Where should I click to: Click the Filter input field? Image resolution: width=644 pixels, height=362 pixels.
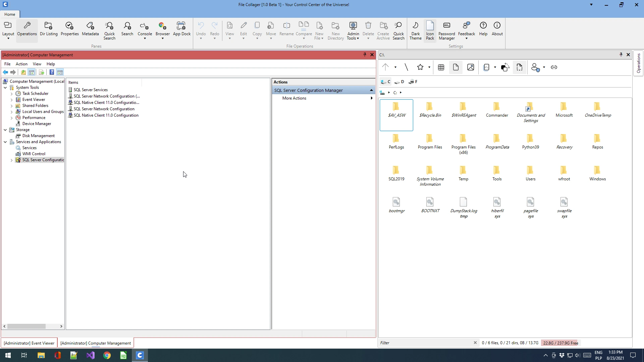(426, 343)
